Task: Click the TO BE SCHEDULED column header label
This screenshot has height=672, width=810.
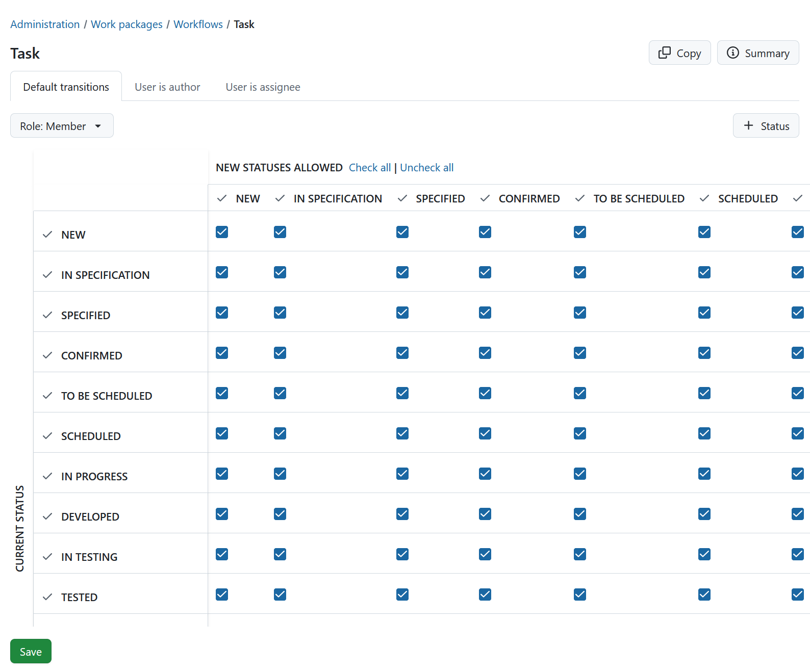Action: point(639,198)
